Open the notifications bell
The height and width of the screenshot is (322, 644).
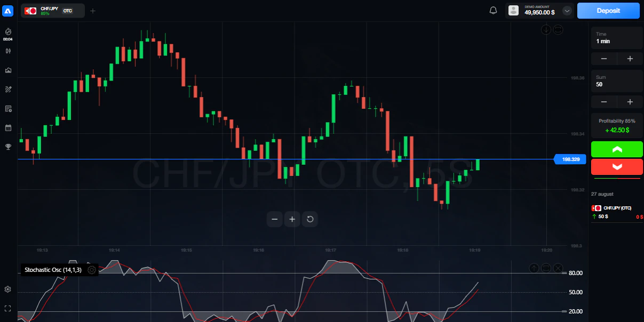[x=493, y=11]
